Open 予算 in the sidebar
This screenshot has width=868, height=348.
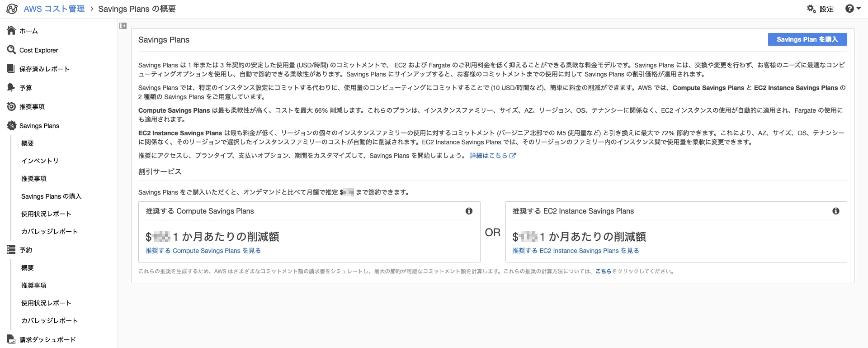[26, 88]
